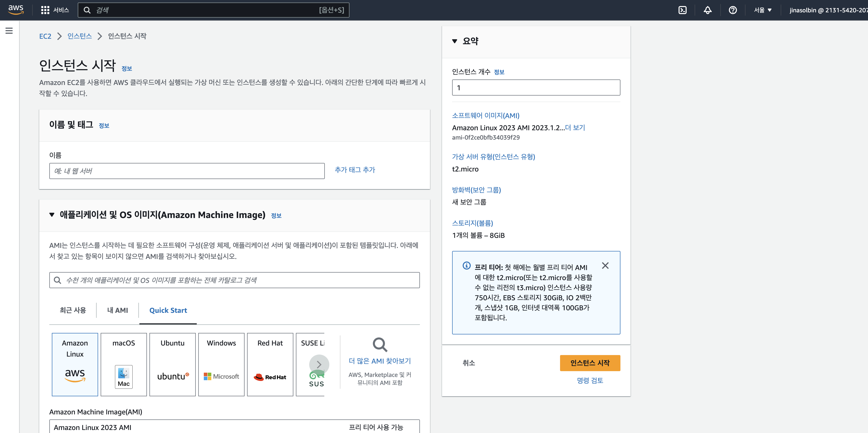Click the 취소 cancel button

468,363
